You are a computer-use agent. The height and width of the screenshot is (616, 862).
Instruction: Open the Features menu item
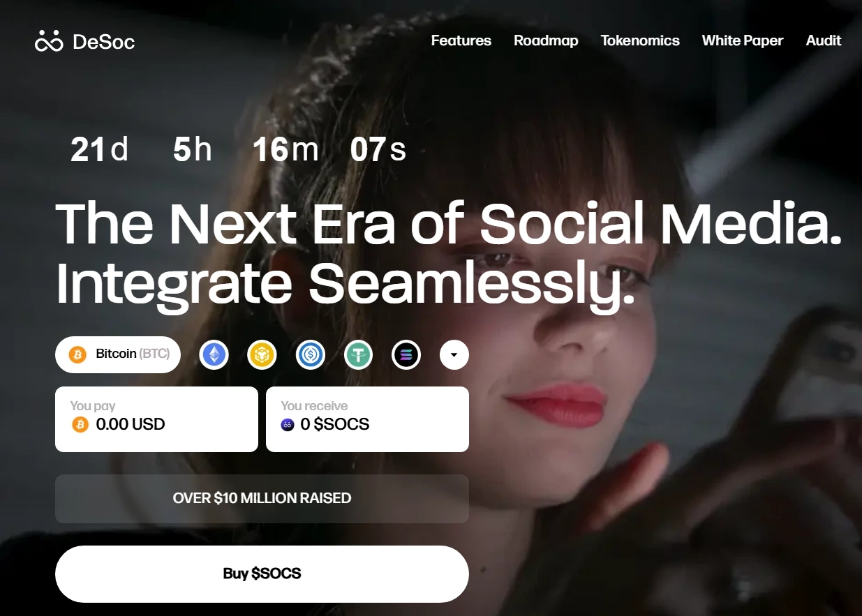(461, 40)
